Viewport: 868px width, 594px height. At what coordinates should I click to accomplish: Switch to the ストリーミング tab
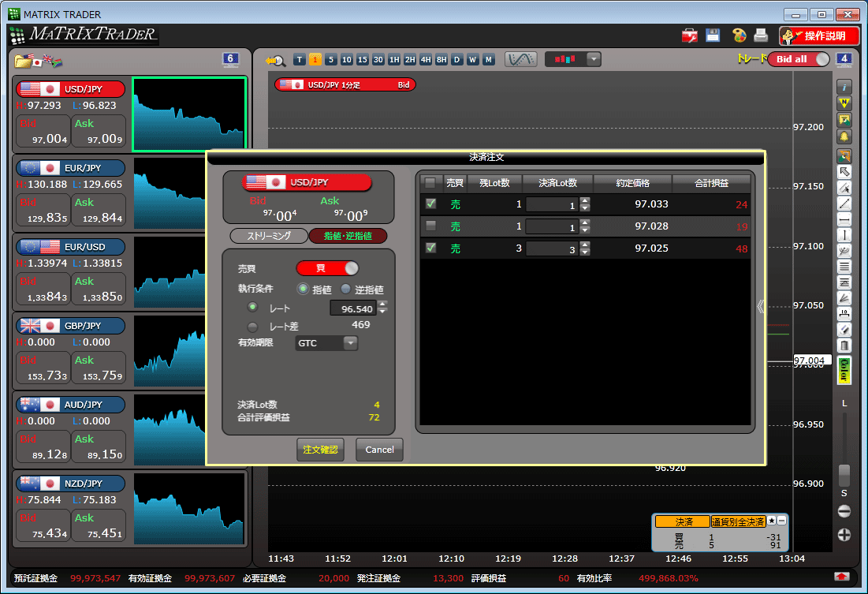(x=269, y=236)
